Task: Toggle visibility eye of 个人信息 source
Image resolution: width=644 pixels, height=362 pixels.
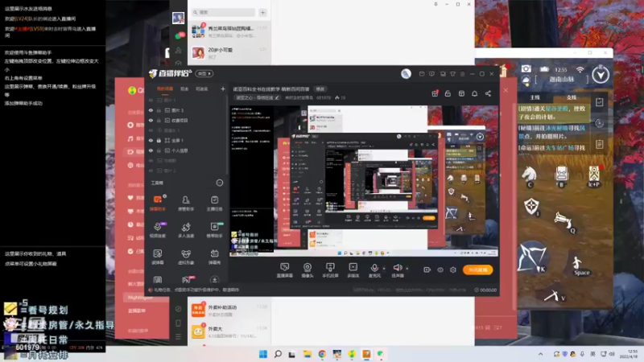Action: click(x=151, y=150)
